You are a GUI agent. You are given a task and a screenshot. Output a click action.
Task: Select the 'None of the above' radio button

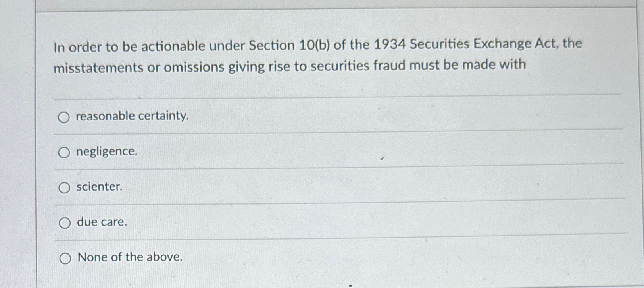tap(65, 258)
